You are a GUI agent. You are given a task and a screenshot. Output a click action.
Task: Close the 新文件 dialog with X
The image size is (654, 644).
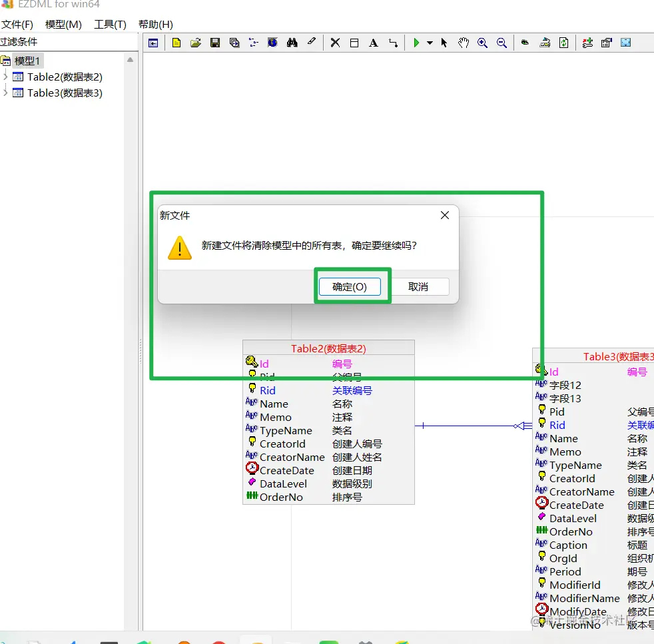pyautogui.click(x=445, y=215)
